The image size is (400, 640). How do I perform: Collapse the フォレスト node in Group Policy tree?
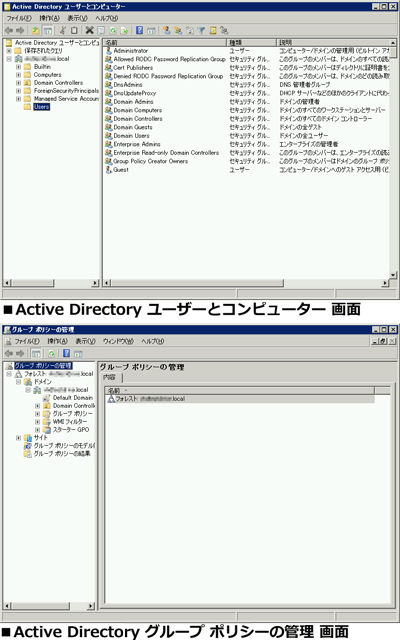tap(9, 374)
